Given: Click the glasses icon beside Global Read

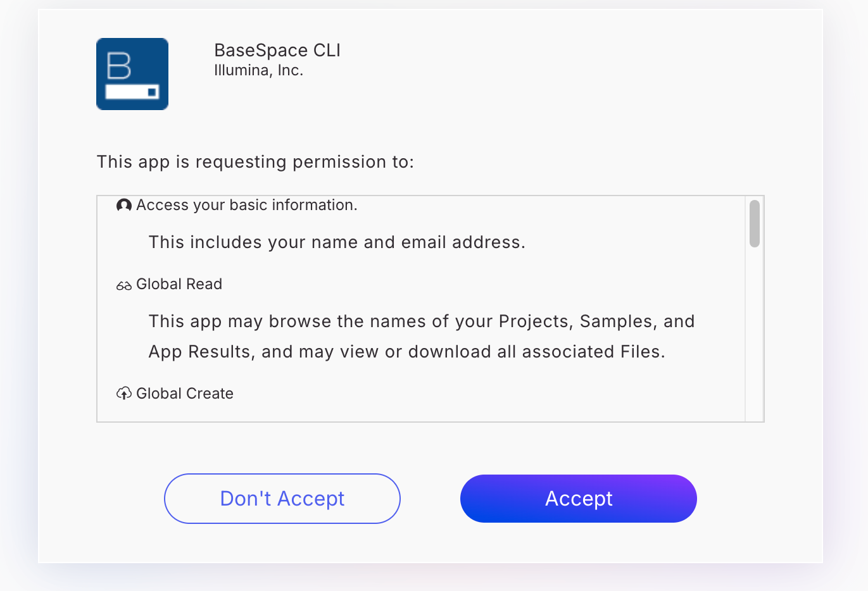Looking at the screenshot, I should click(124, 285).
